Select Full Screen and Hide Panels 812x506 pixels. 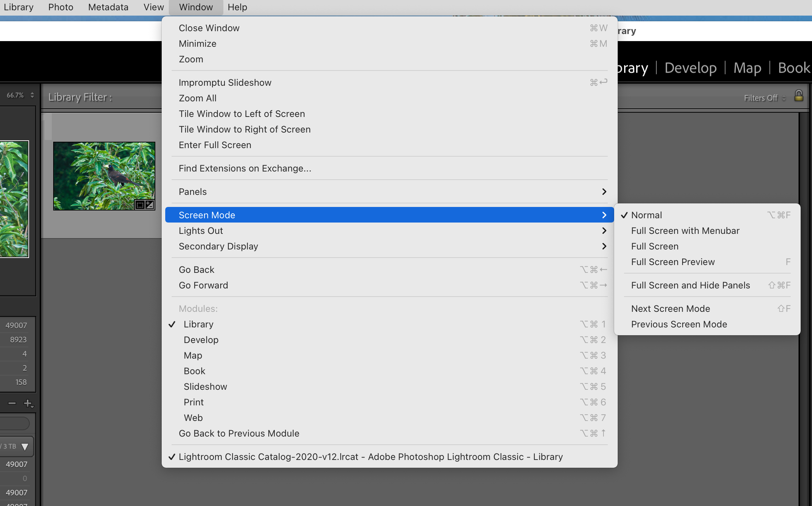click(x=690, y=285)
